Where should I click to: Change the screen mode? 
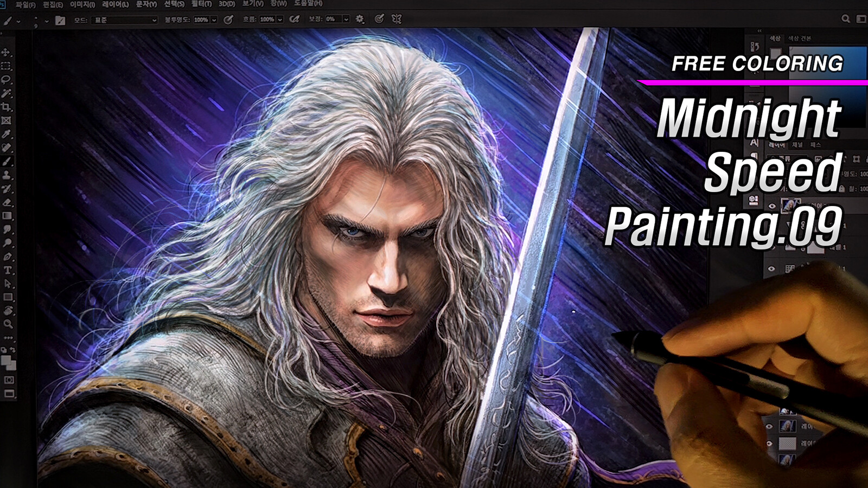point(9,394)
